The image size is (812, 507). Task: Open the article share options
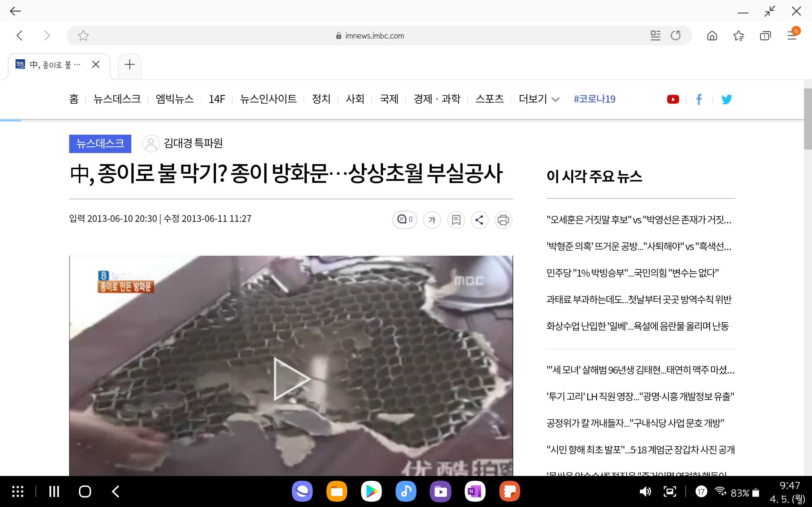coord(480,220)
